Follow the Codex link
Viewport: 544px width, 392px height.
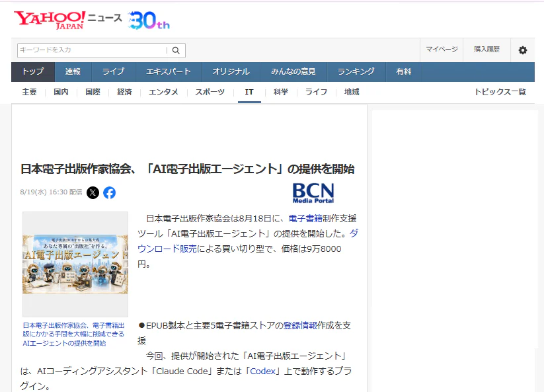(262, 372)
